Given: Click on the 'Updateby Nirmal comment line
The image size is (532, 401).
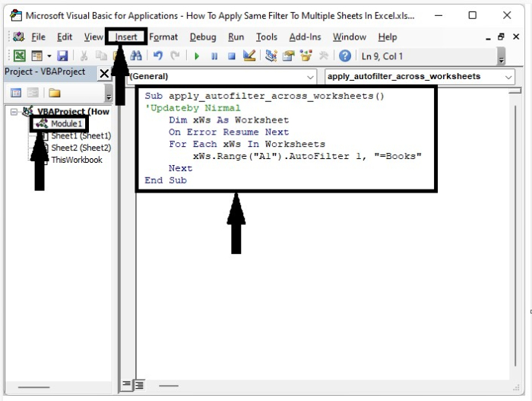Looking at the screenshot, I should pos(192,108).
